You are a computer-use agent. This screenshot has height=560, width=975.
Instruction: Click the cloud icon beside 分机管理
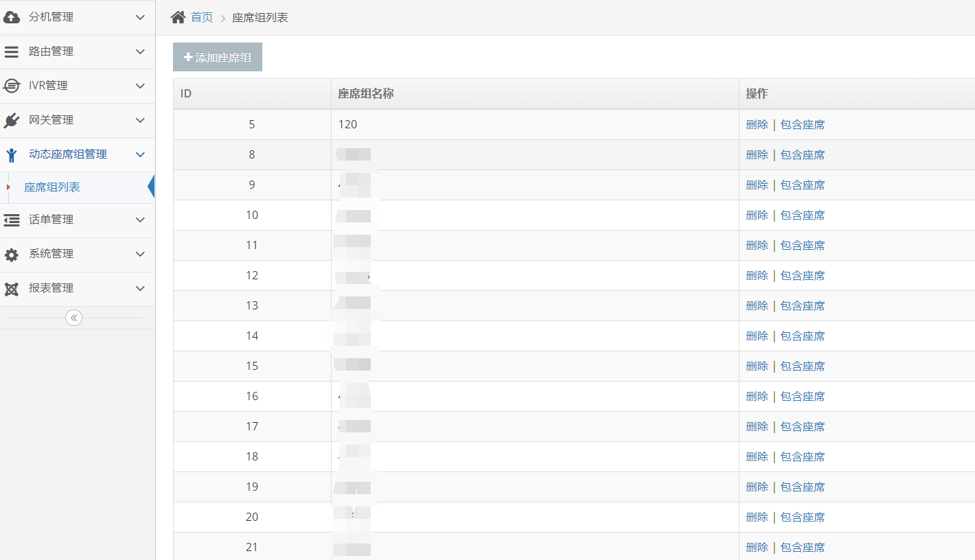(12, 17)
